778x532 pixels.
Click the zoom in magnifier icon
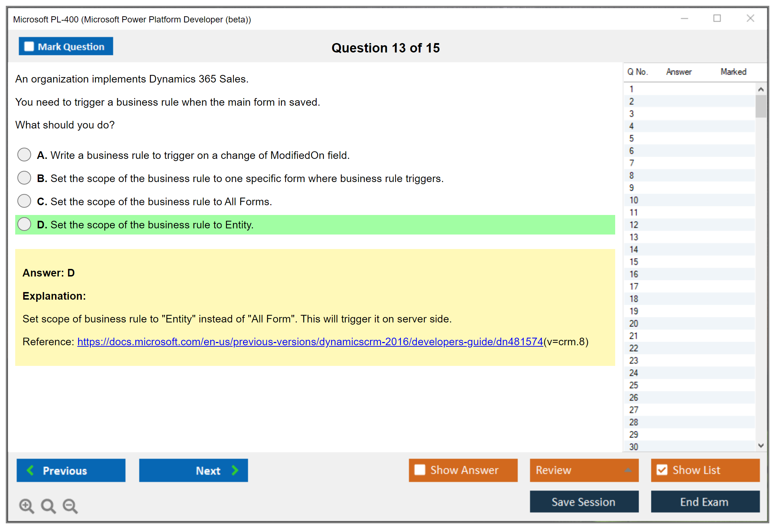[26, 506]
